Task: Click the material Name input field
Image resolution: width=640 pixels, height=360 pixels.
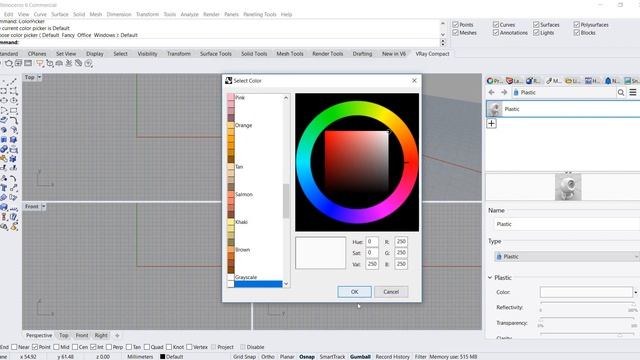Action: pos(567,224)
